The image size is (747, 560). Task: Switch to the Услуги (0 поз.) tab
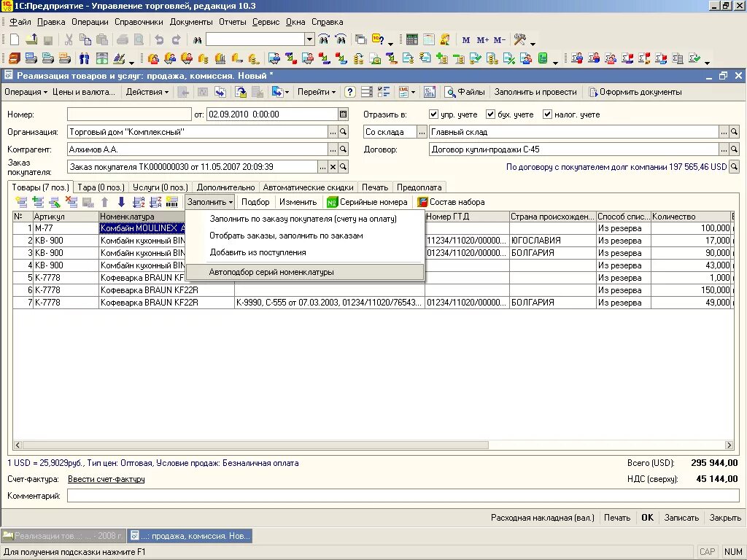point(160,187)
